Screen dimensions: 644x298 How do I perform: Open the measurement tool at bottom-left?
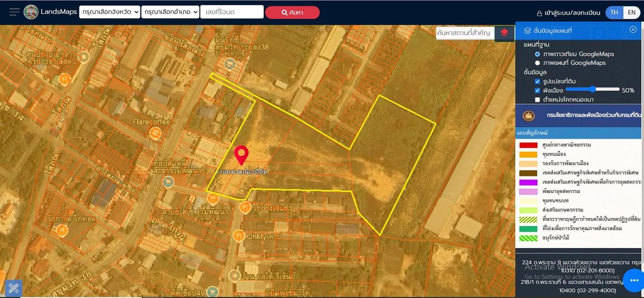click(x=14, y=288)
